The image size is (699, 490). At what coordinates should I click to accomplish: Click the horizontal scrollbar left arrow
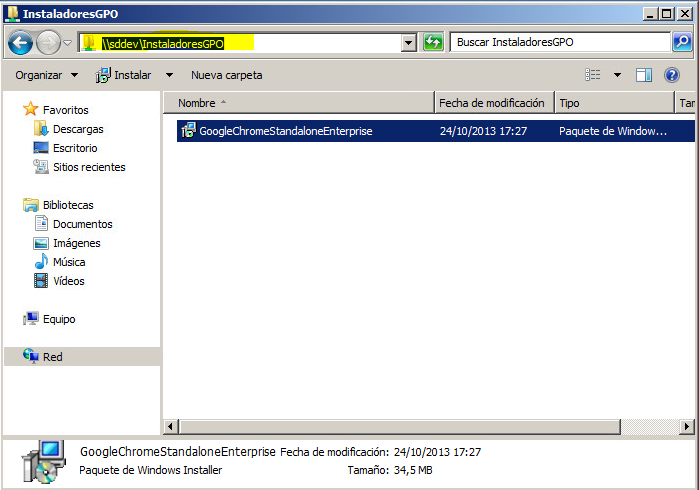[x=171, y=427]
